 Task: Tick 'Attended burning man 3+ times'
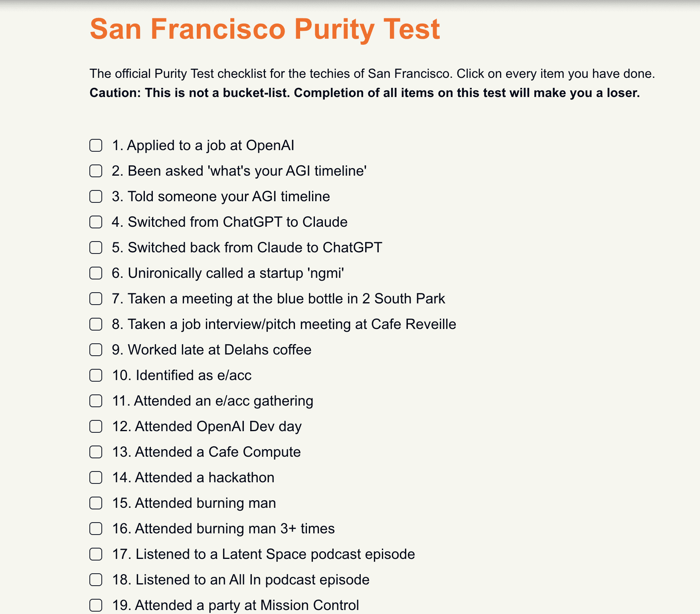[96, 529]
